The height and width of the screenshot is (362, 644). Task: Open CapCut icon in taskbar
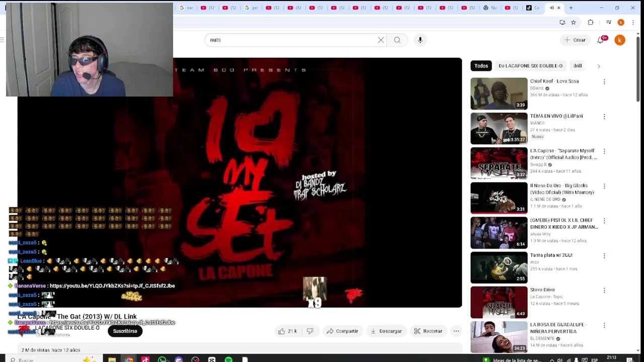(x=212, y=359)
